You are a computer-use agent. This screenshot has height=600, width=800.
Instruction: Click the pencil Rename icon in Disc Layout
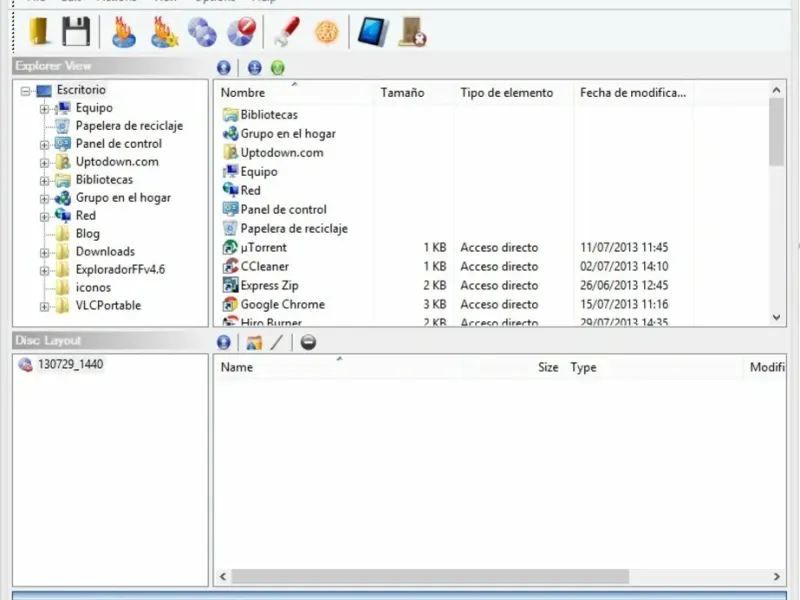(277, 342)
